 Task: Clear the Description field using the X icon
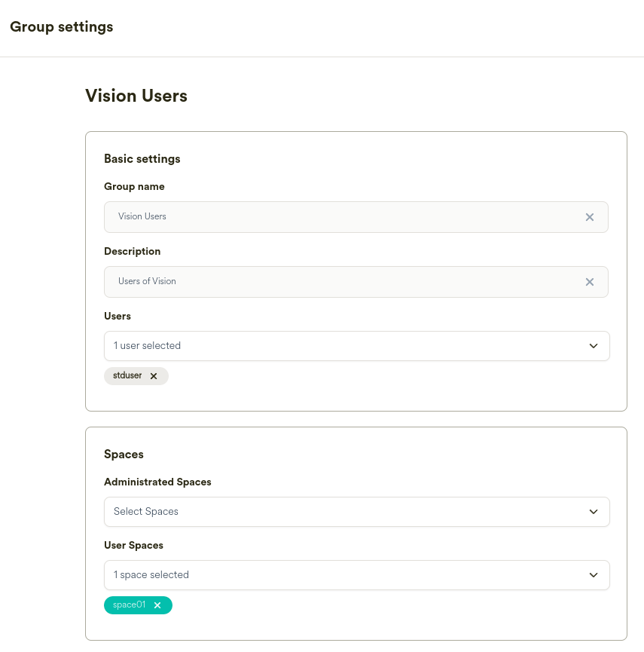click(590, 281)
